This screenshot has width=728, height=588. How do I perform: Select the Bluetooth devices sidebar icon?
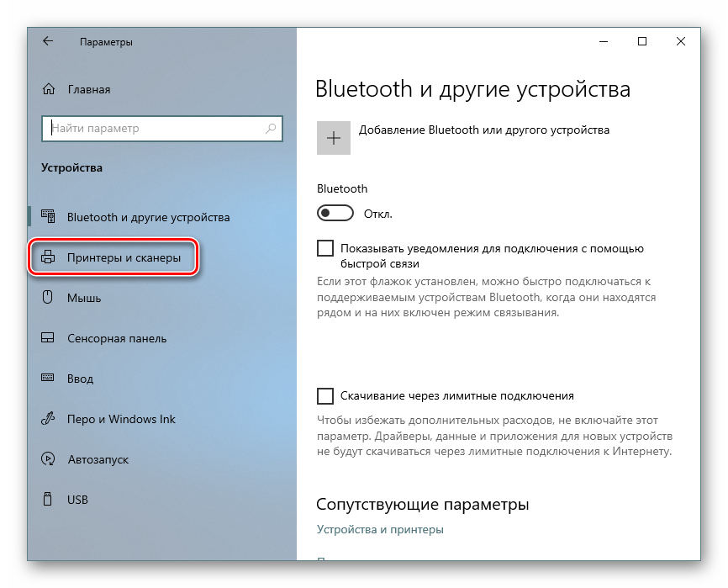48,216
